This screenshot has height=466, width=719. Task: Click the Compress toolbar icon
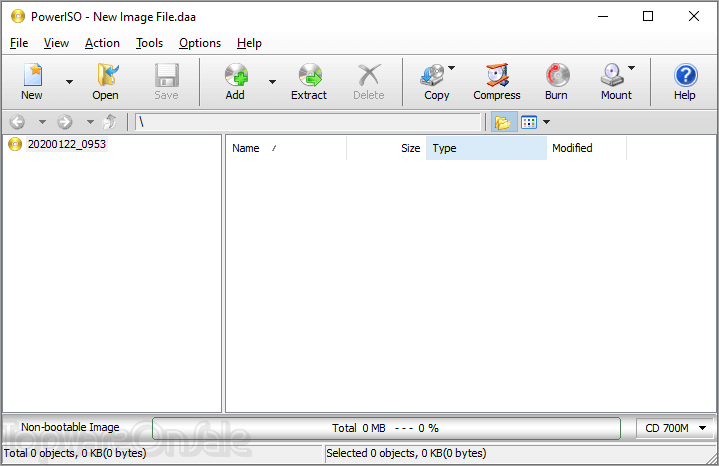point(498,75)
